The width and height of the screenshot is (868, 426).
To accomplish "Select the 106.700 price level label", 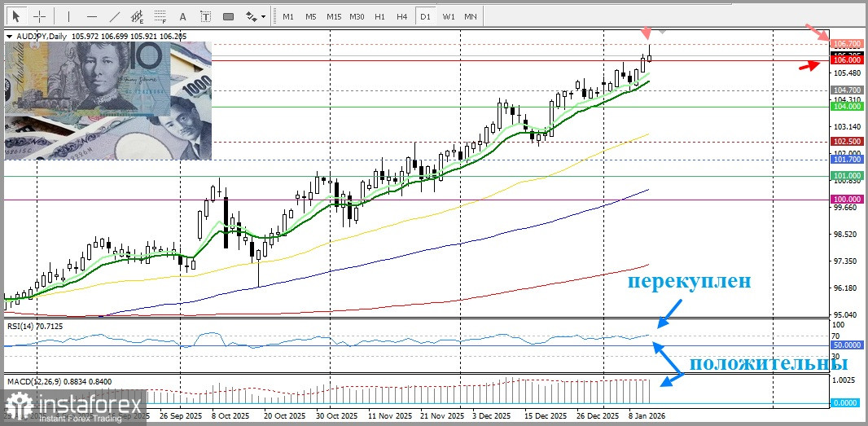I will 847,43.
